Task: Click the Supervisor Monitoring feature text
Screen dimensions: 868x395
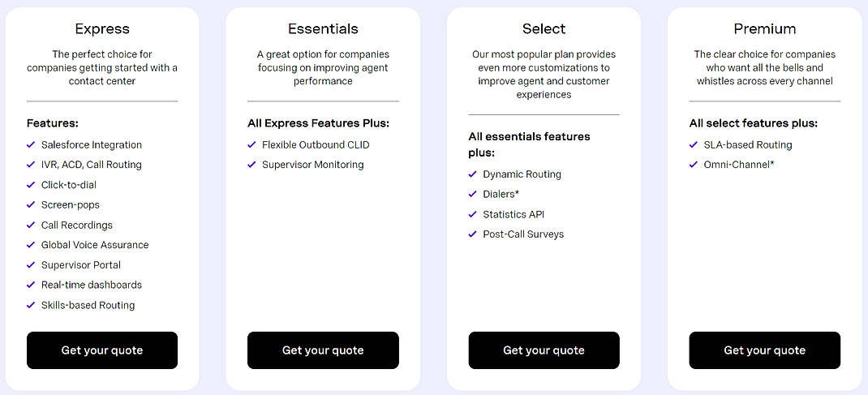Action: [x=312, y=165]
